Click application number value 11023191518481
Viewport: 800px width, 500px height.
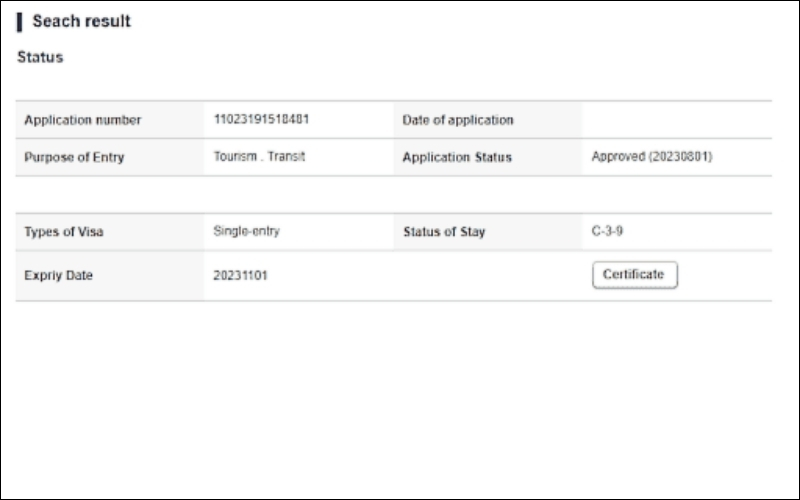261,119
